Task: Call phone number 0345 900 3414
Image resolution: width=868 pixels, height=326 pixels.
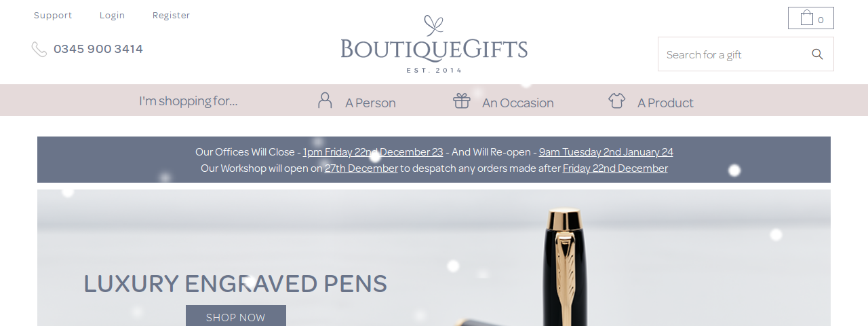Action: coord(98,49)
